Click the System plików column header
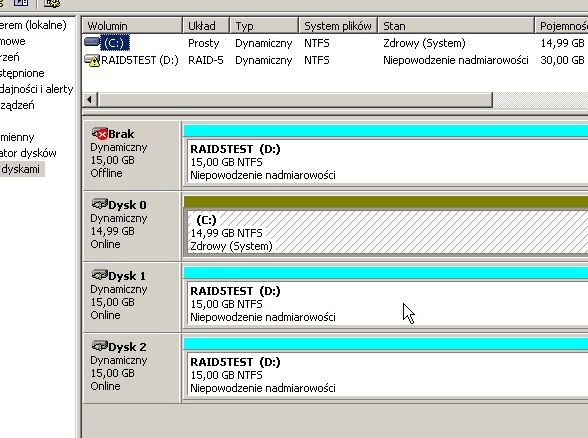Viewport: 588px width, 438px height. click(x=338, y=26)
